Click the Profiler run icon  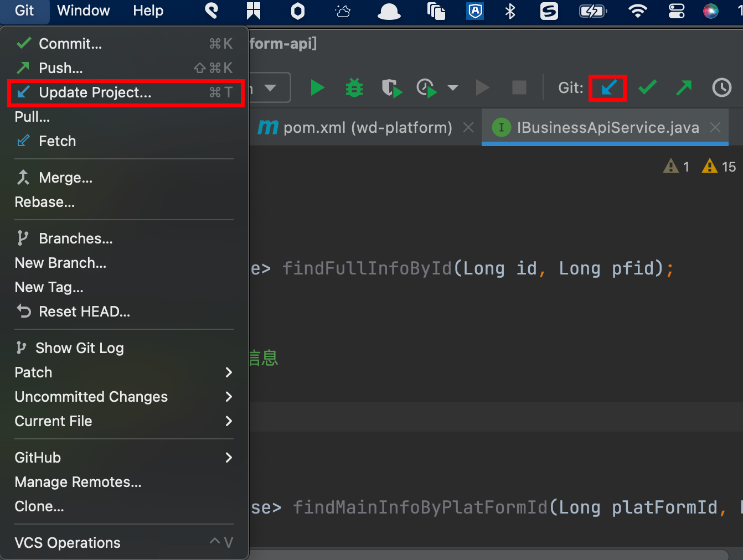(x=426, y=87)
